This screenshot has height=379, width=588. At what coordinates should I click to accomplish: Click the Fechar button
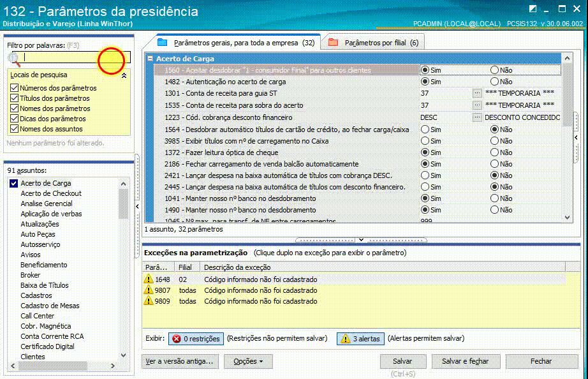pyautogui.click(x=541, y=361)
